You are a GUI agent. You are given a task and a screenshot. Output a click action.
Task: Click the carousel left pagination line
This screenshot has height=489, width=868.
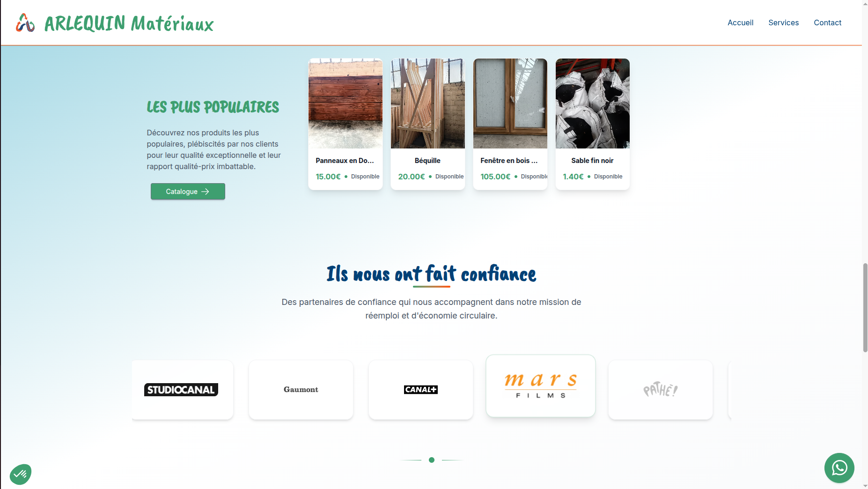(x=410, y=460)
